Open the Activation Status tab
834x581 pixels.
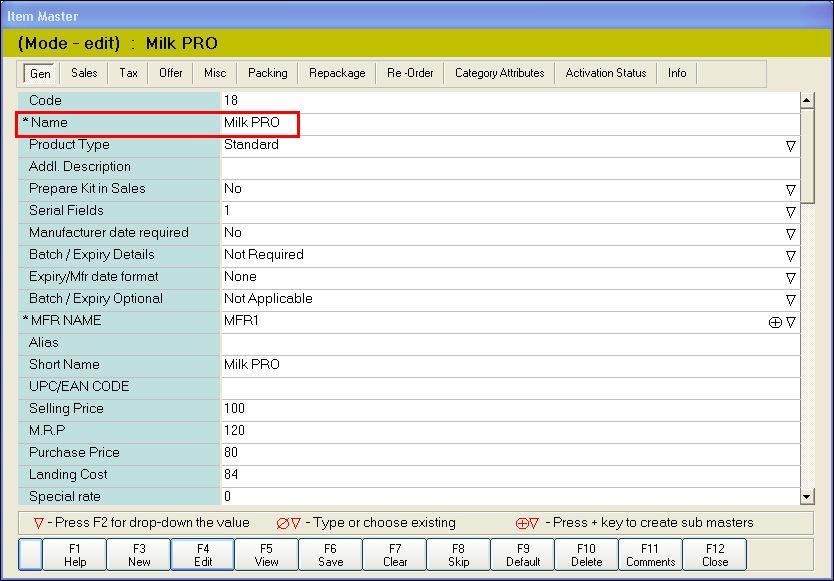coord(606,73)
